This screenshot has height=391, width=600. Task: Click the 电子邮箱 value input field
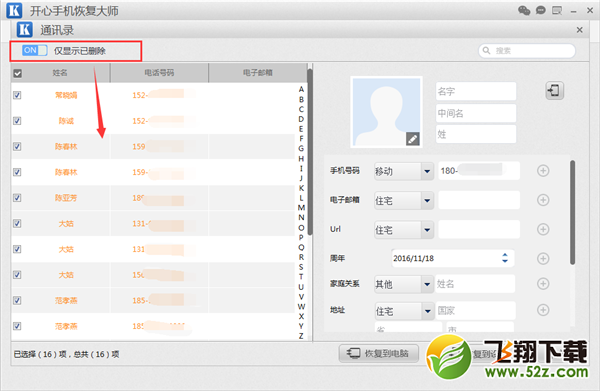coord(479,200)
